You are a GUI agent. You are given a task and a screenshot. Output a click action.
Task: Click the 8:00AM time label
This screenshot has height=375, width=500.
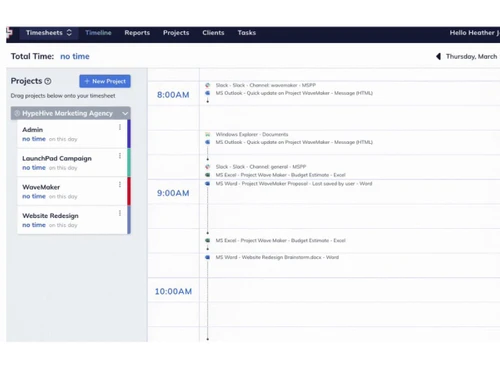[173, 95]
